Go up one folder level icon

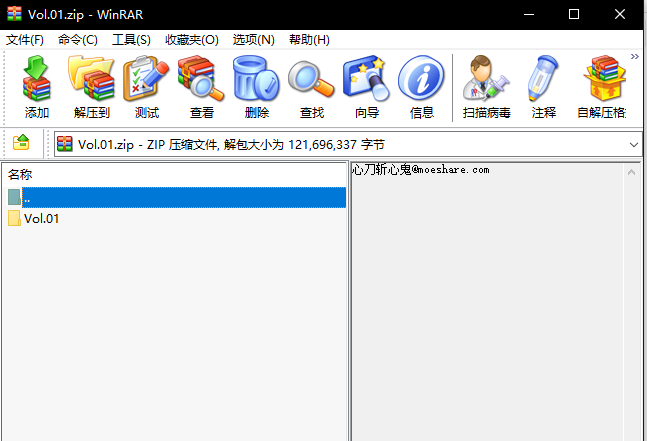(21, 143)
